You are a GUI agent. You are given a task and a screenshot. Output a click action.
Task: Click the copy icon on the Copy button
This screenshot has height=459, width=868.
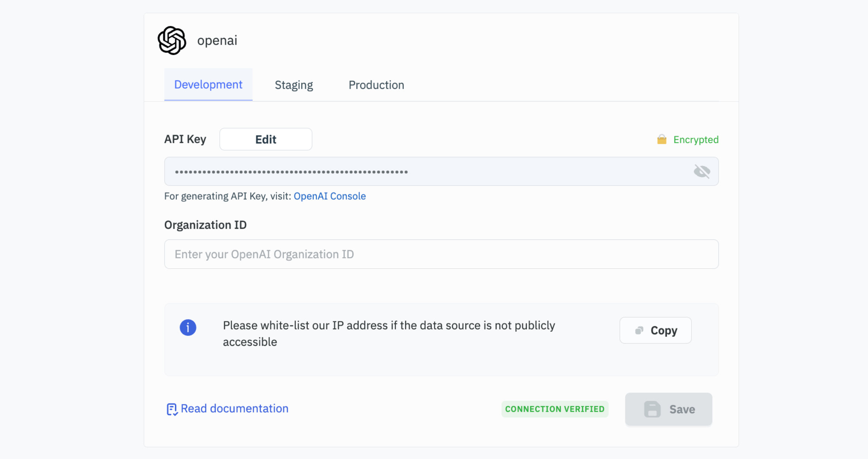639,330
